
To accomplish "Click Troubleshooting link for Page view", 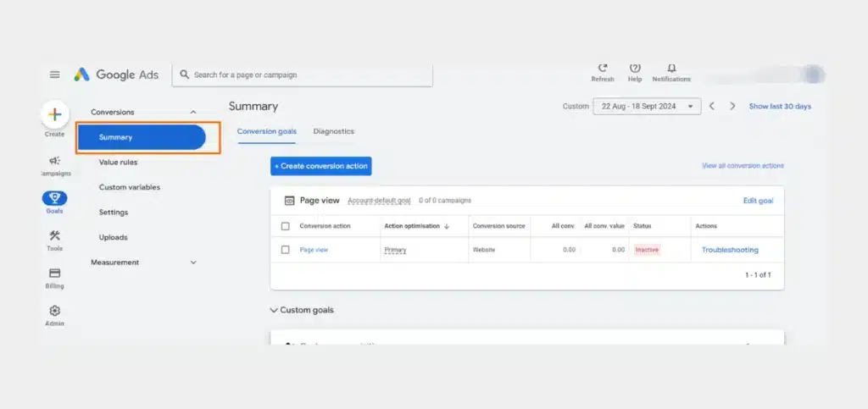I will tap(730, 250).
